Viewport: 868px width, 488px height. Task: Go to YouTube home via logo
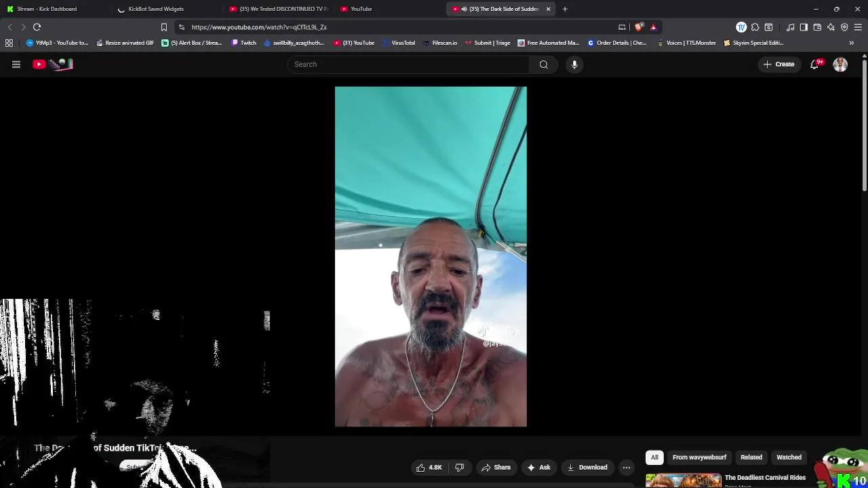pos(53,64)
